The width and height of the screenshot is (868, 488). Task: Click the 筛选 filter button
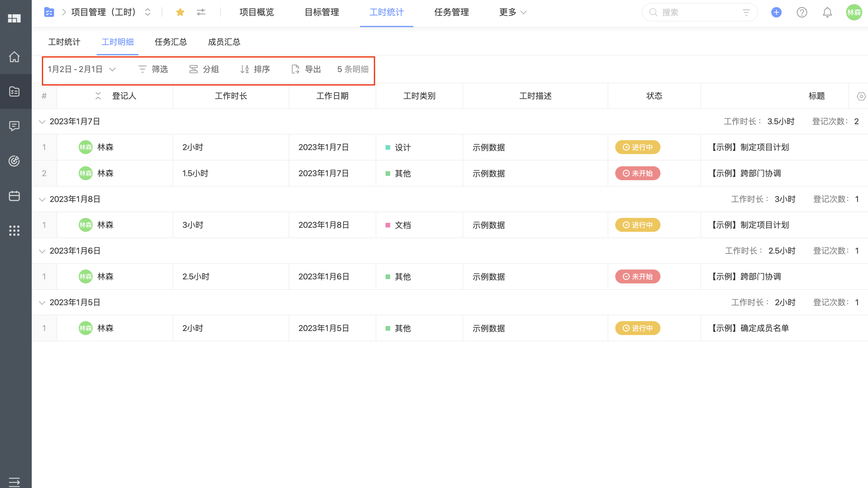pyautogui.click(x=153, y=69)
